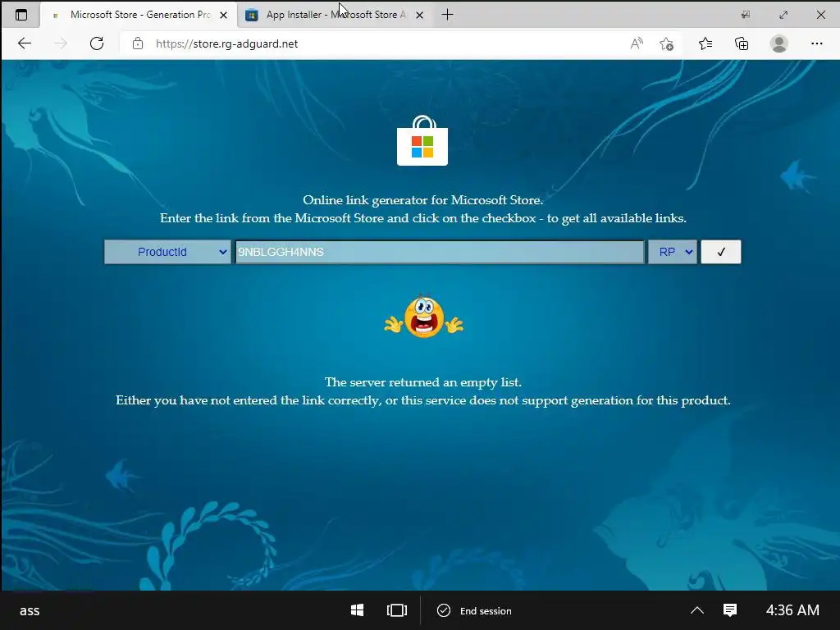Screen dimensions: 840x630
Task: Switch to App Installer - Microsoft Store tab
Action: pyautogui.click(x=335, y=15)
